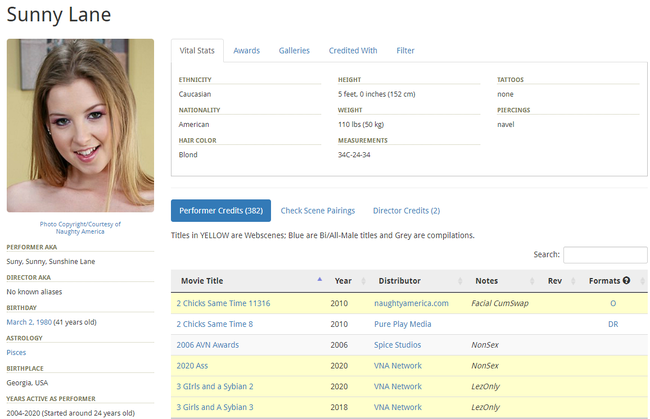Open 2 Chicks Same Time 11316 title
Screen dimensions: 650x419
pos(223,303)
